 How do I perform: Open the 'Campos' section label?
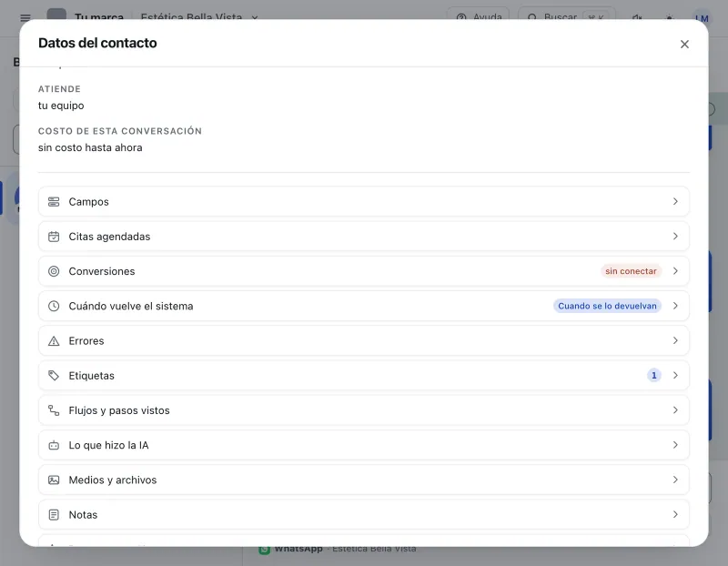click(88, 201)
